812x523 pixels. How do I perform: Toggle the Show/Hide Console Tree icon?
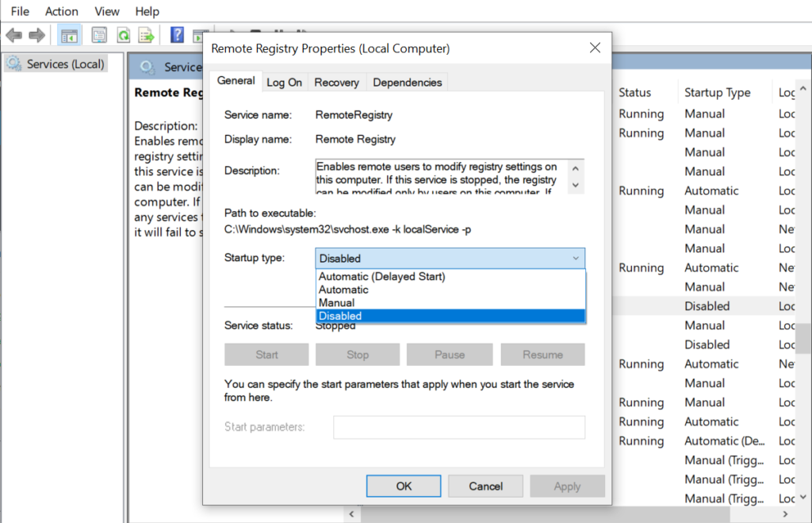coord(69,34)
